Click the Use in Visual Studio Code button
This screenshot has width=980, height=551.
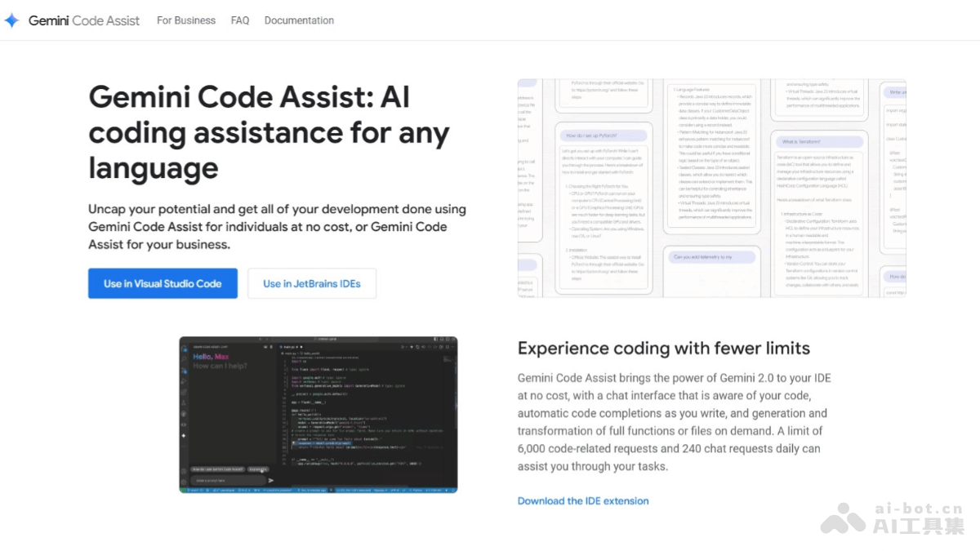pyautogui.click(x=163, y=283)
